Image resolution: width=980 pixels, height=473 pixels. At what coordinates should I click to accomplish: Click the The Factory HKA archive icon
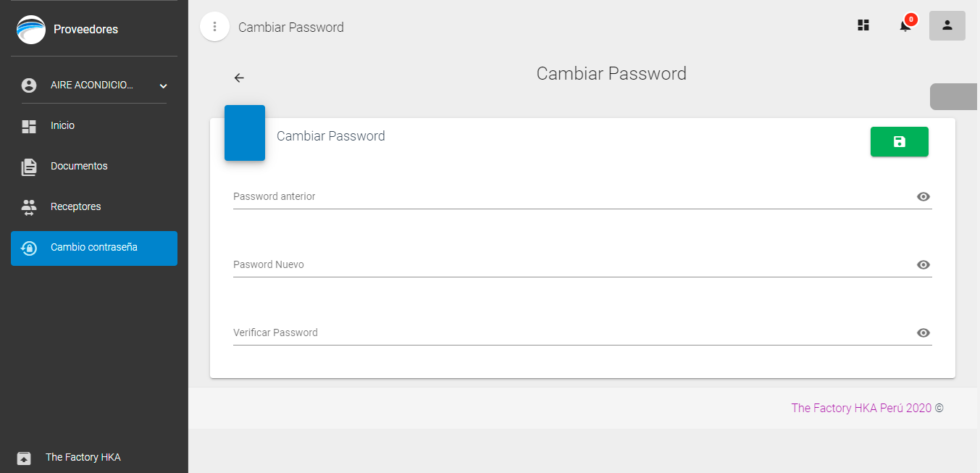[24, 458]
